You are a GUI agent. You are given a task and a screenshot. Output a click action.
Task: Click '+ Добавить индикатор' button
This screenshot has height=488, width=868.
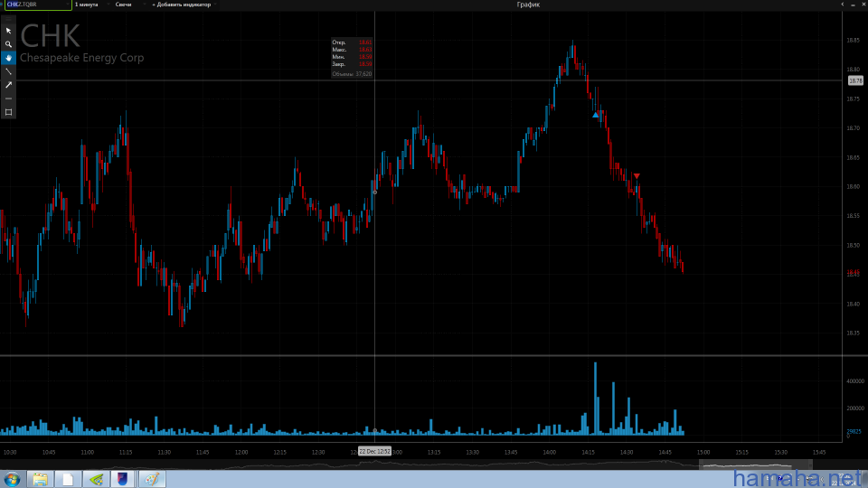point(182,5)
